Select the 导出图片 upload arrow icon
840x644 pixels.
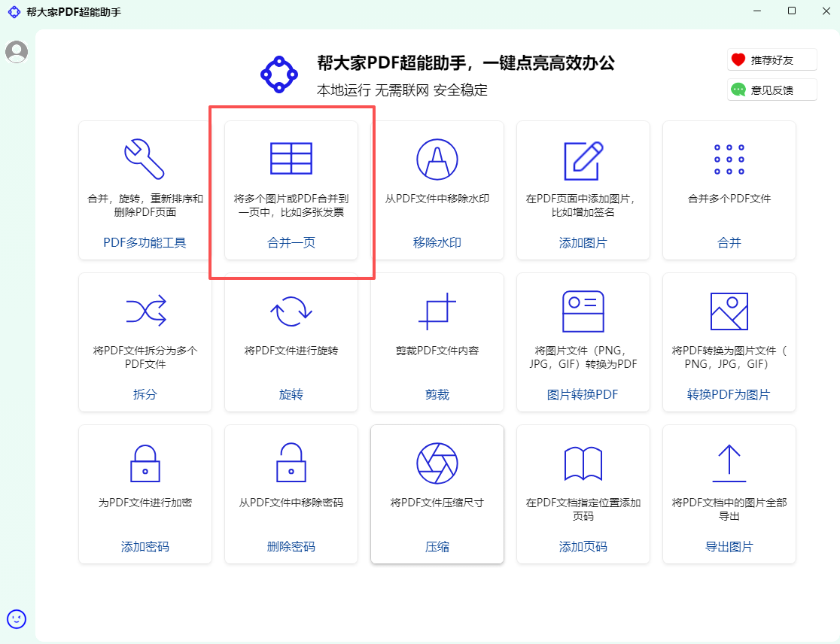(729, 463)
